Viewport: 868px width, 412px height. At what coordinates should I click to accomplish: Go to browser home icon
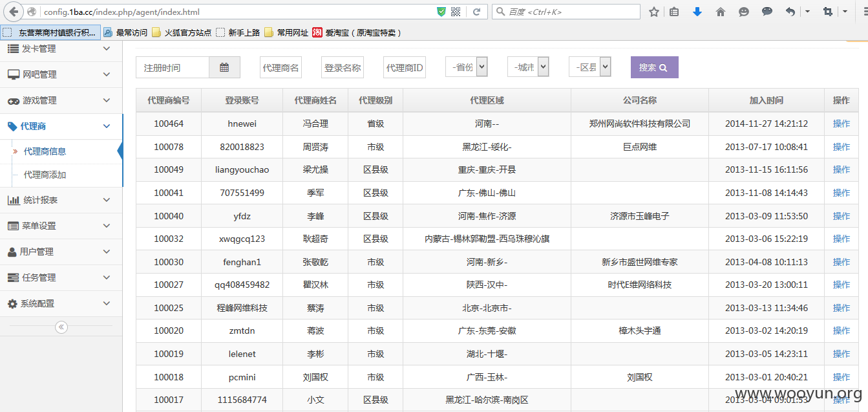point(721,12)
